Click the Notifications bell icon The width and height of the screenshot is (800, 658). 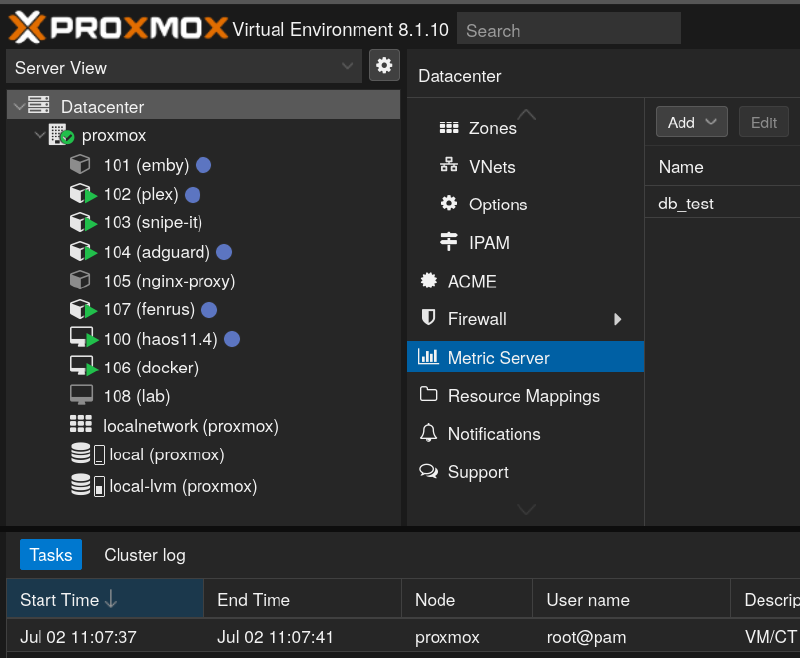tap(429, 433)
